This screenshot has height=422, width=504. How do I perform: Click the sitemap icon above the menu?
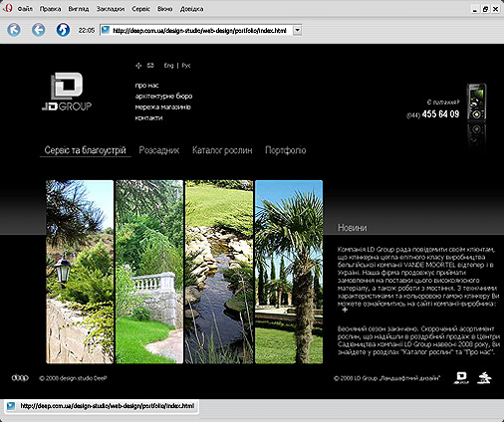[138, 66]
